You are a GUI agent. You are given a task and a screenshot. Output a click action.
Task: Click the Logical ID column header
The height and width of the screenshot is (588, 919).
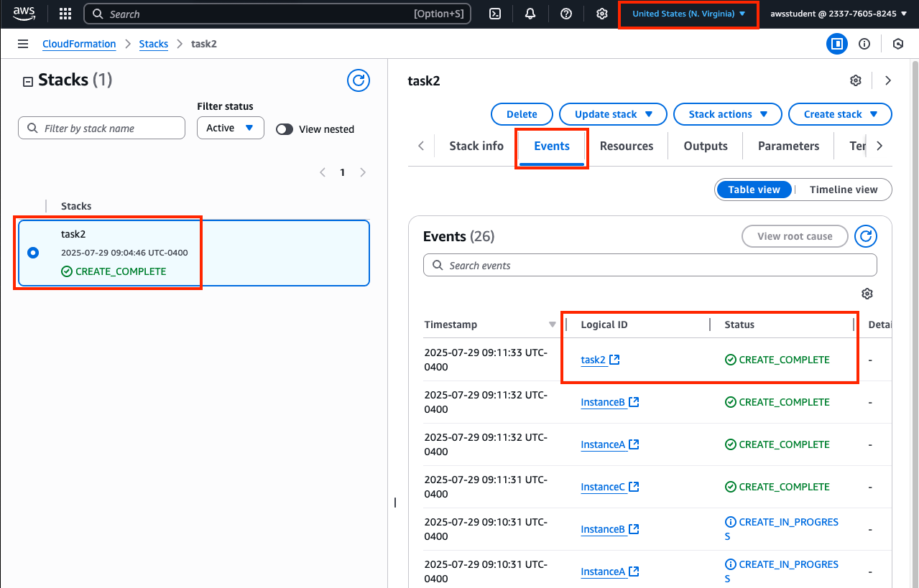pos(604,325)
